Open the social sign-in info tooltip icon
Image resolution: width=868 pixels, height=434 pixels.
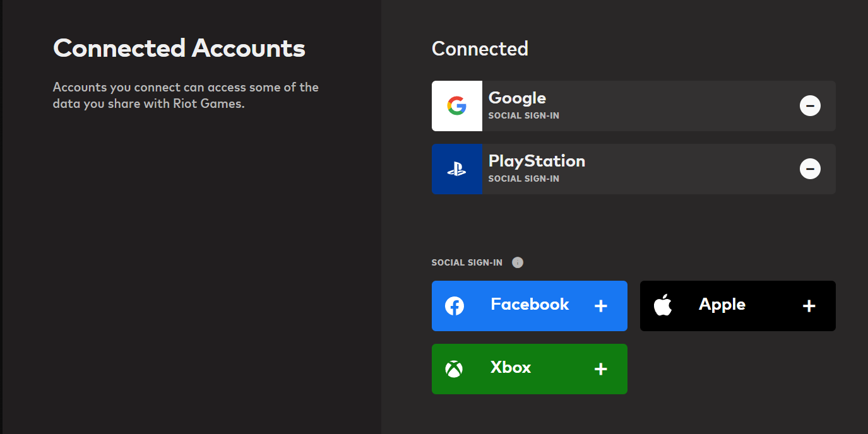518,262
